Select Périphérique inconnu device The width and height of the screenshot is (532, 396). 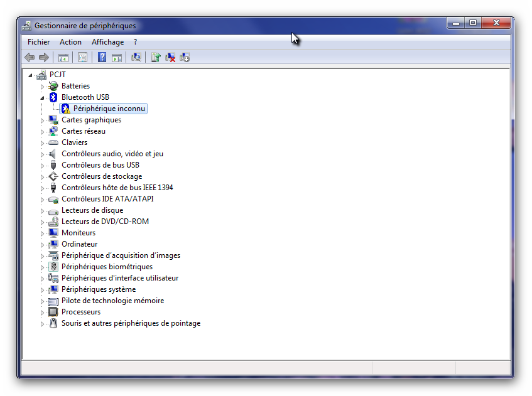[109, 109]
